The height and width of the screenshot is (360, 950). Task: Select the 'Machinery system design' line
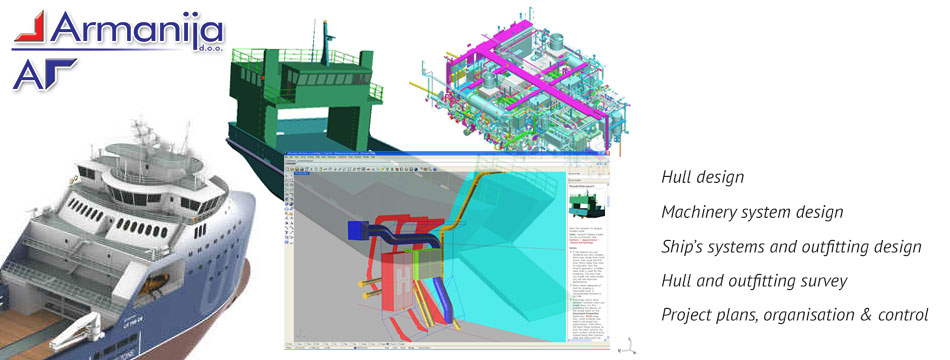(752, 212)
